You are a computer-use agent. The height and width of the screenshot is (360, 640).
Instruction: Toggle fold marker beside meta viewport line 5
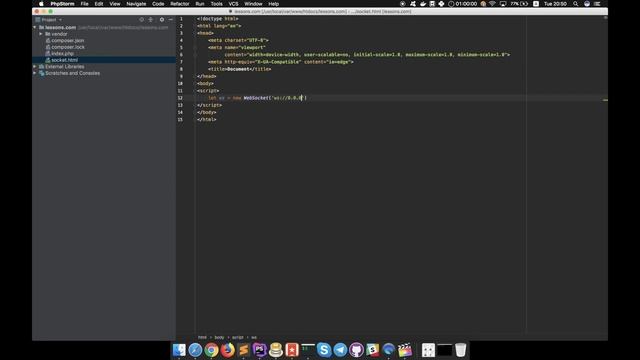(x=195, y=47)
